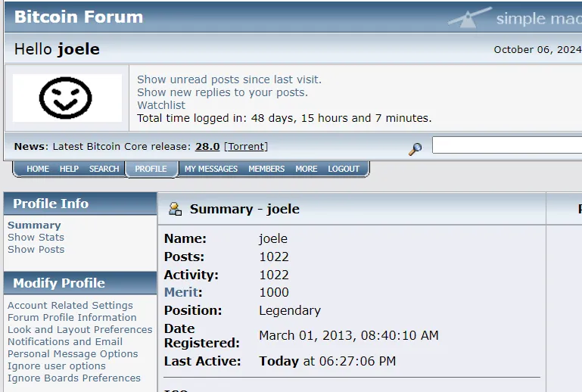The width and height of the screenshot is (582, 392).
Task: Click the Activity value 1022
Action: click(274, 275)
